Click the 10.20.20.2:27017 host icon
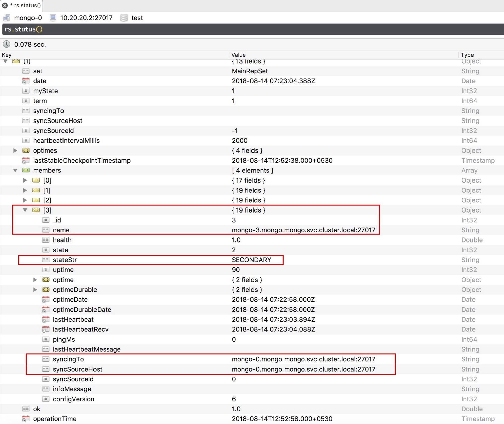Viewport: 504px width, 424px height. pyautogui.click(x=53, y=18)
